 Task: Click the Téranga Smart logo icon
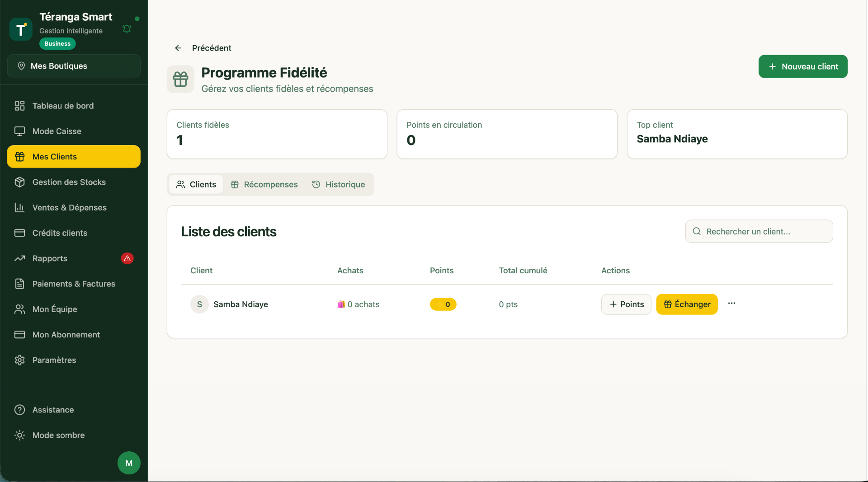point(21,29)
